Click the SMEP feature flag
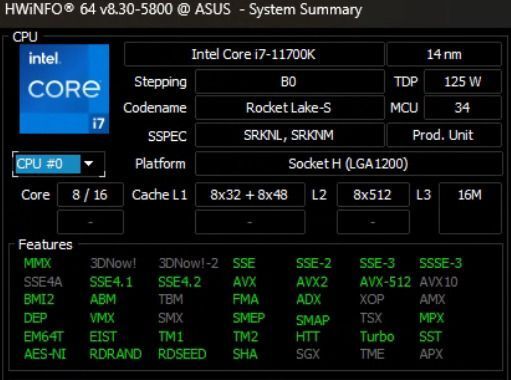511x380 pixels. coord(249,318)
